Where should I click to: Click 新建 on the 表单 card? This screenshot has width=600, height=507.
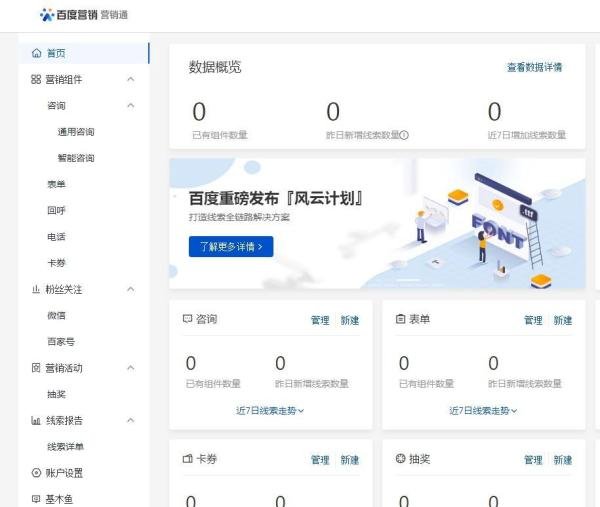pyautogui.click(x=563, y=320)
